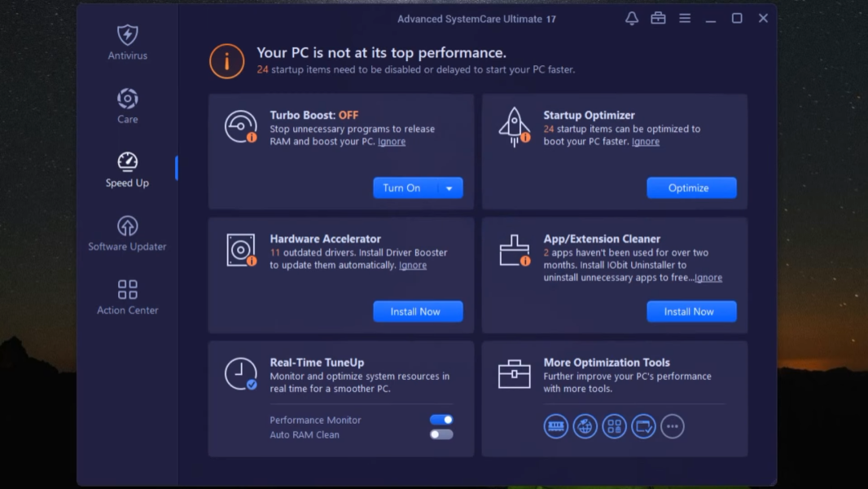
Task: Click the Turbo Boost gauge icon
Action: coord(241,126)
